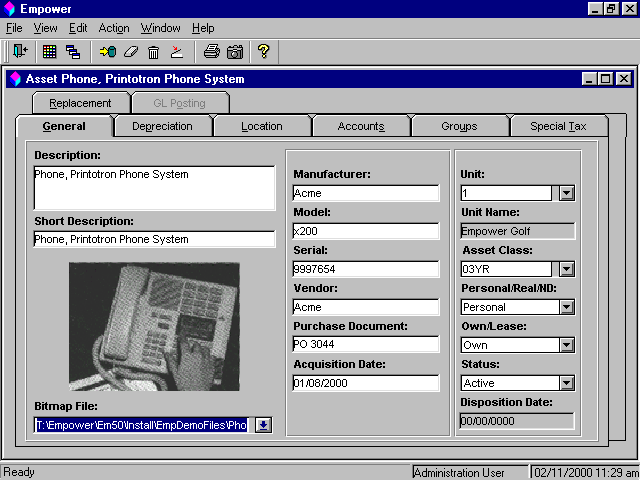Click the exit door toolbar icon
This screenshot has width=640, height=480.
coord(20,51)
